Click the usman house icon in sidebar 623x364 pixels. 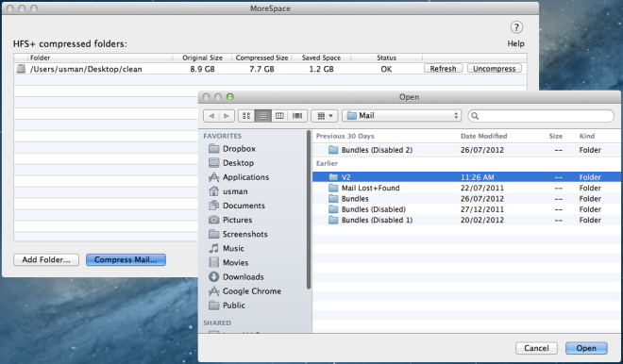213,191
